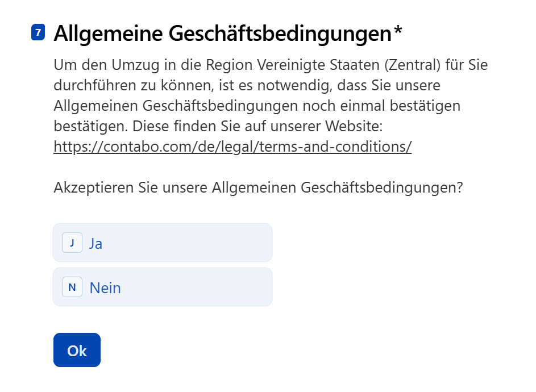Click "noch einmal bestätigen" in the description
The height and width of the screenshot is (392, 536).
point(382,106)
